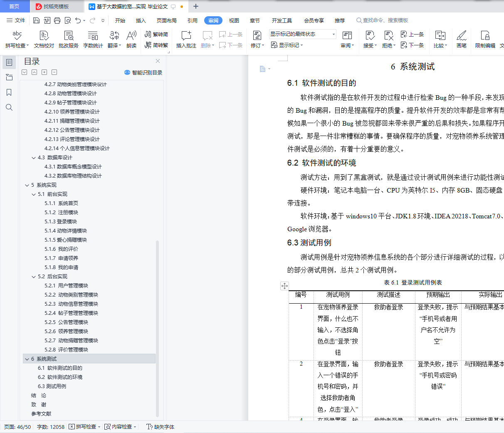The width and height of the screenshot is (504, 433).
Task: Jump to 6.3 测试用例 in outline
Action: [52, 386]
